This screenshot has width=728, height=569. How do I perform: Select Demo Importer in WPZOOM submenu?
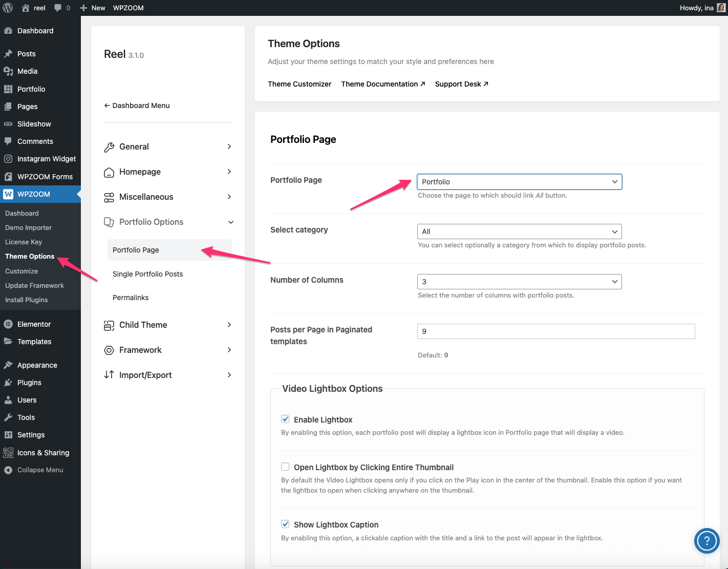click(x=29, y=228)
